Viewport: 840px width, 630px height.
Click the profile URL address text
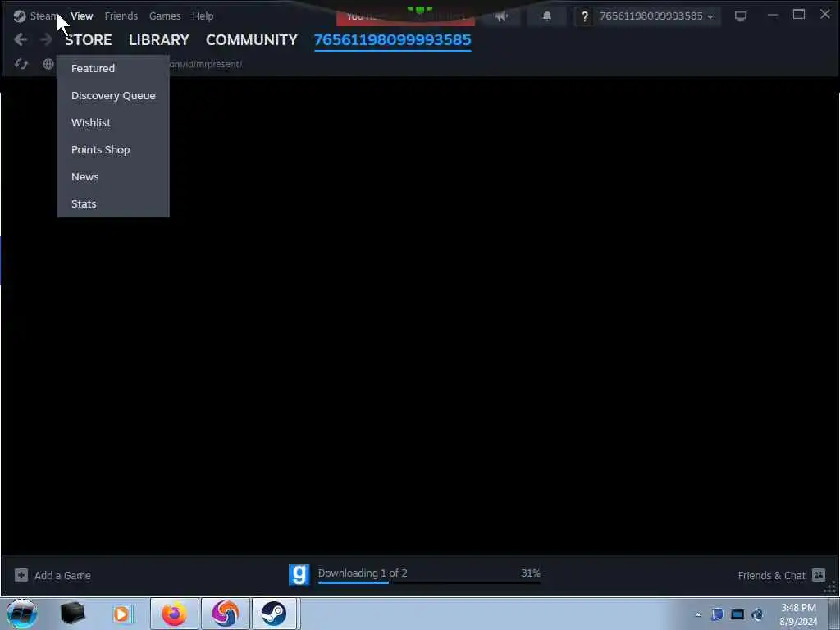tap(206, 64)
